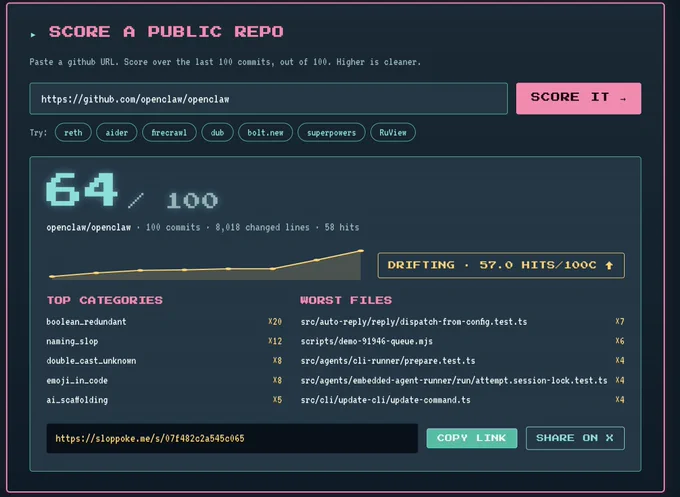This screenshot has width=680, height=497.
Task: Try the firecrawl example chip
Action: [169, 133]
